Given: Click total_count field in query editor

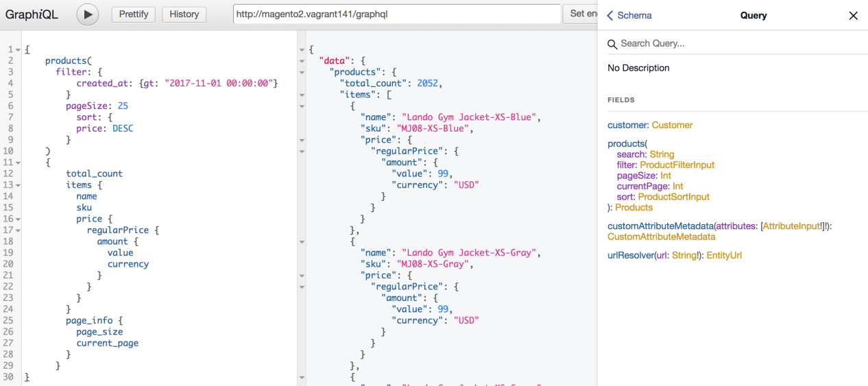Looking at the screenshot, I should pyautogui.click(x=95, y=174).
